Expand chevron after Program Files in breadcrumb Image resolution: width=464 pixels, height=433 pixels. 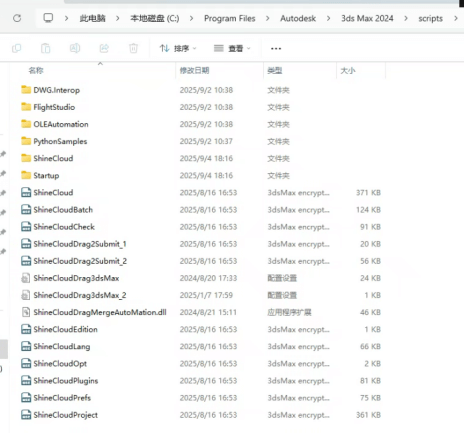coord(267,18)
